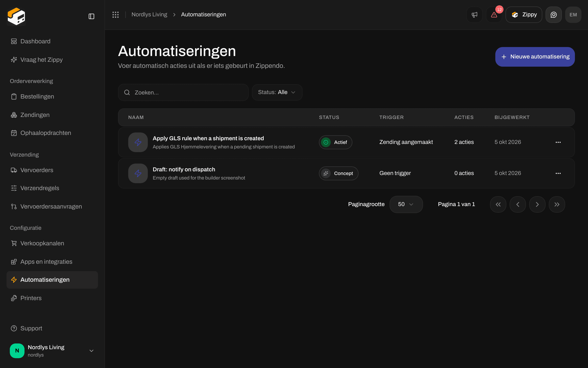Open Support
The width and height of the screenshot is (588, 368).
52,328
